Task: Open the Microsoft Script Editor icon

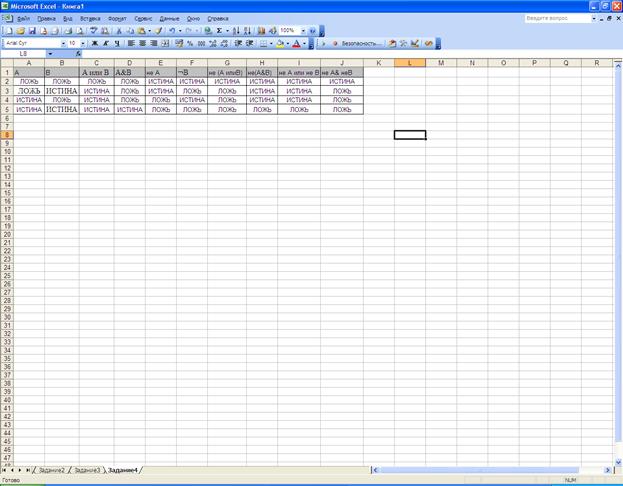Action: pos(429,43)
